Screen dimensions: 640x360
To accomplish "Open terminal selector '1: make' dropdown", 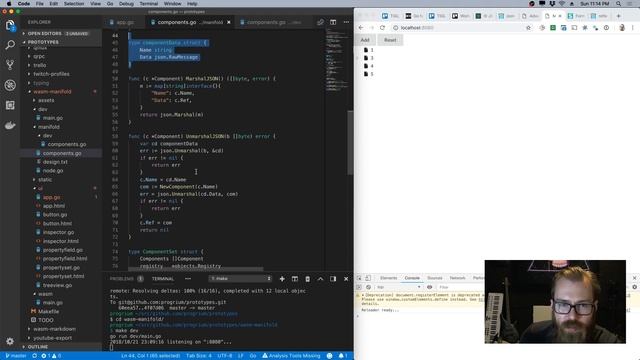I will click(x=240, y=278).
